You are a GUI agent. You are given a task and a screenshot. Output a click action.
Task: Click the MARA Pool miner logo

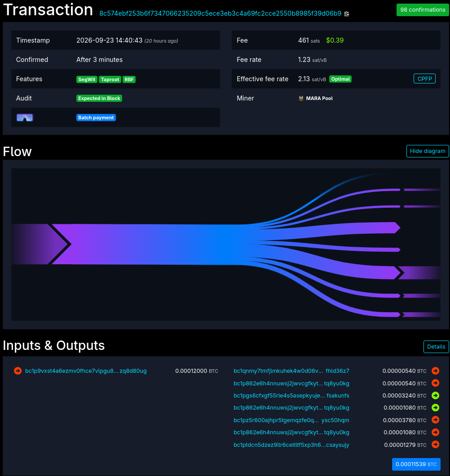click(x=301, y=98)
